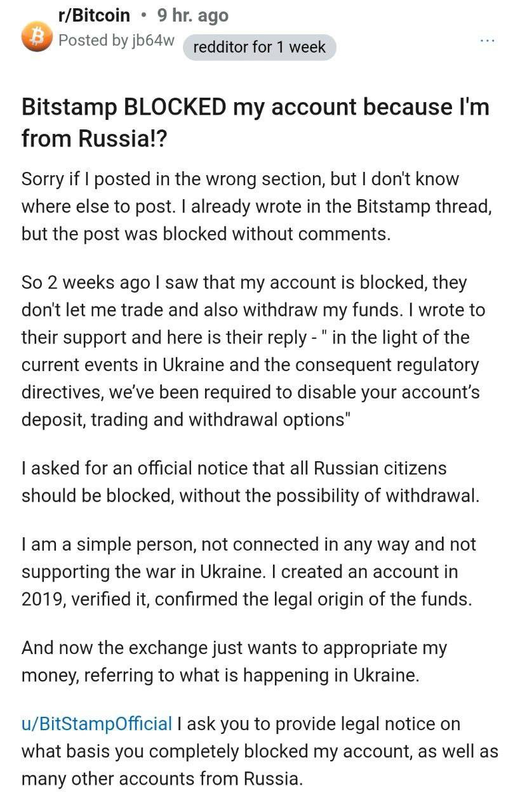Click the paragraph starting "I am a simple person"
Image resolution: width=520 pixels, height=812 pixels.
click(249, 571)
